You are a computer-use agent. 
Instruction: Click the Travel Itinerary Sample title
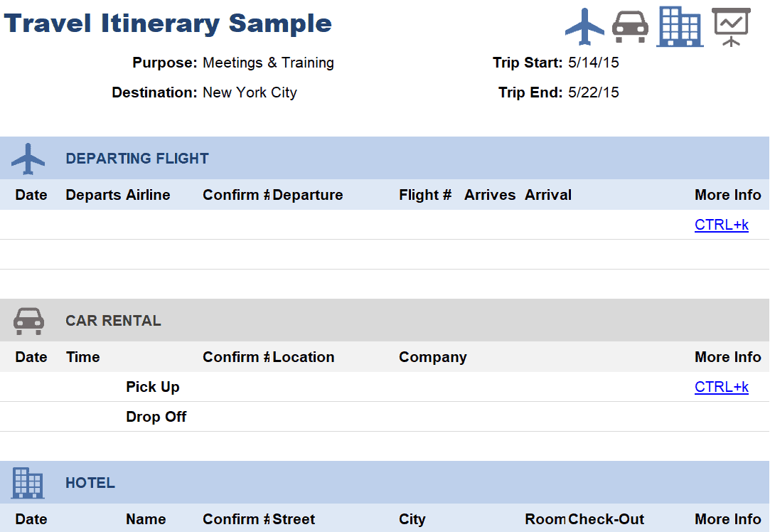click(x=168, y=23)
